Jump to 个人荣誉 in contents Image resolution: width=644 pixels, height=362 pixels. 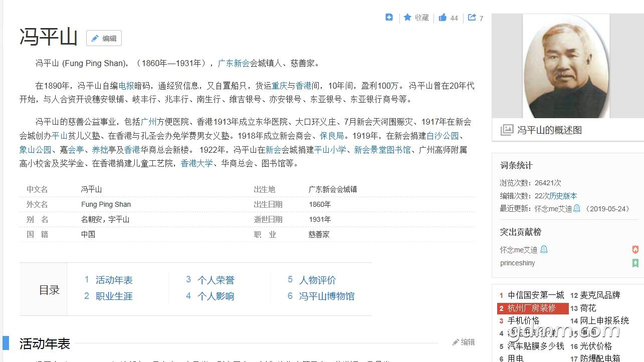tap(216, 280)
